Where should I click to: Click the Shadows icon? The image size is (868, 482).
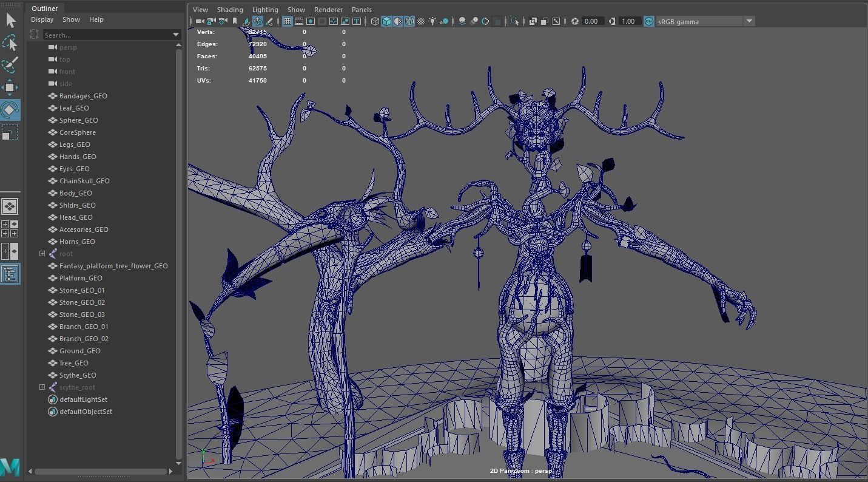point(445,21)
